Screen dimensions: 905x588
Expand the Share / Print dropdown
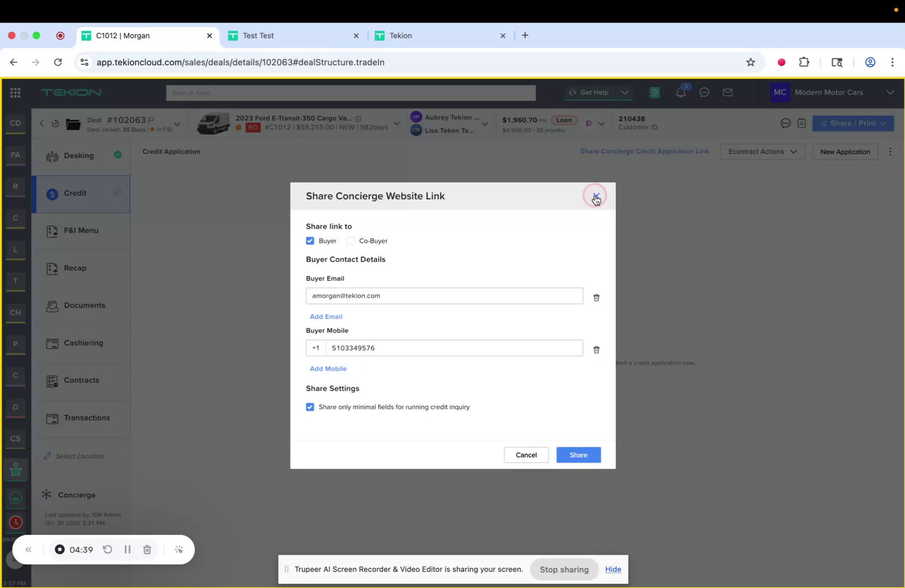pyautogui.click(x=853, y=123)
